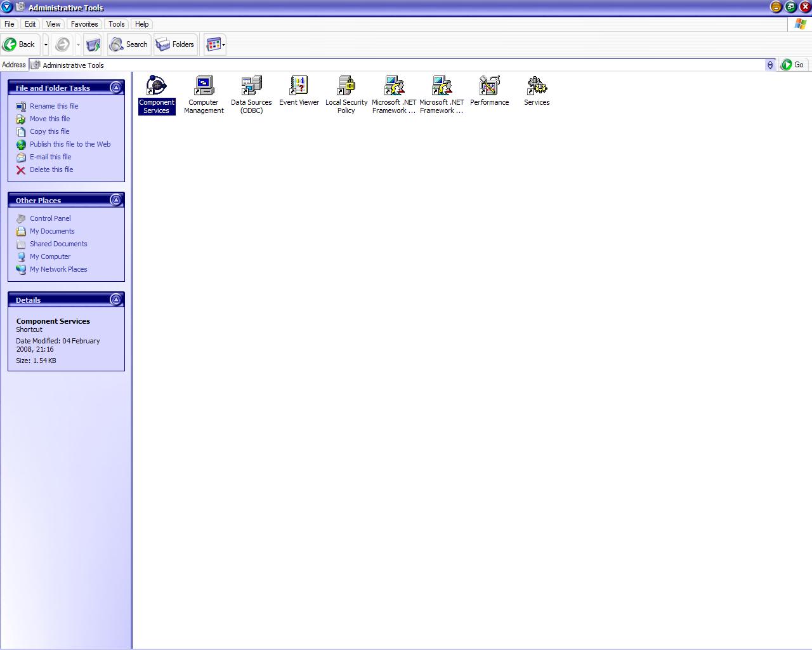Open the View menu
The image size is (812, 650).
coord(53,24)
